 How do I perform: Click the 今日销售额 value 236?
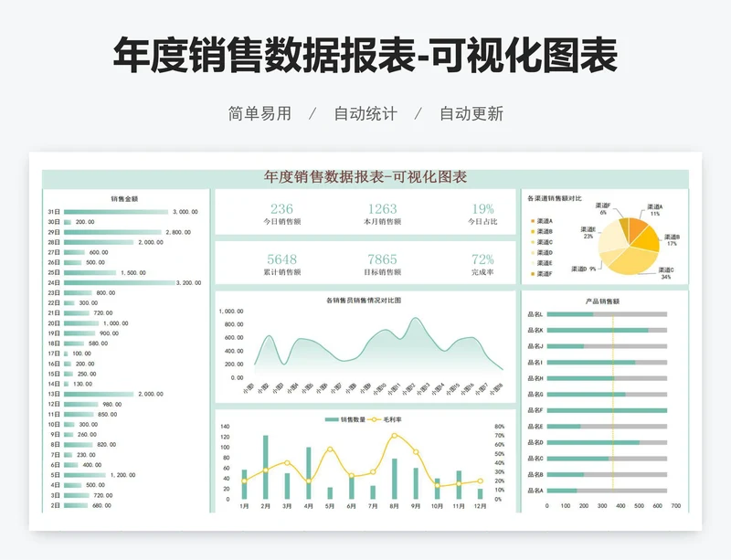click(x=281, y=209)
